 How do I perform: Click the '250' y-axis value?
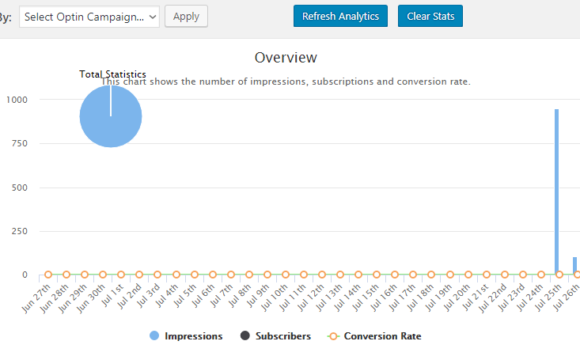pos(20,231)
